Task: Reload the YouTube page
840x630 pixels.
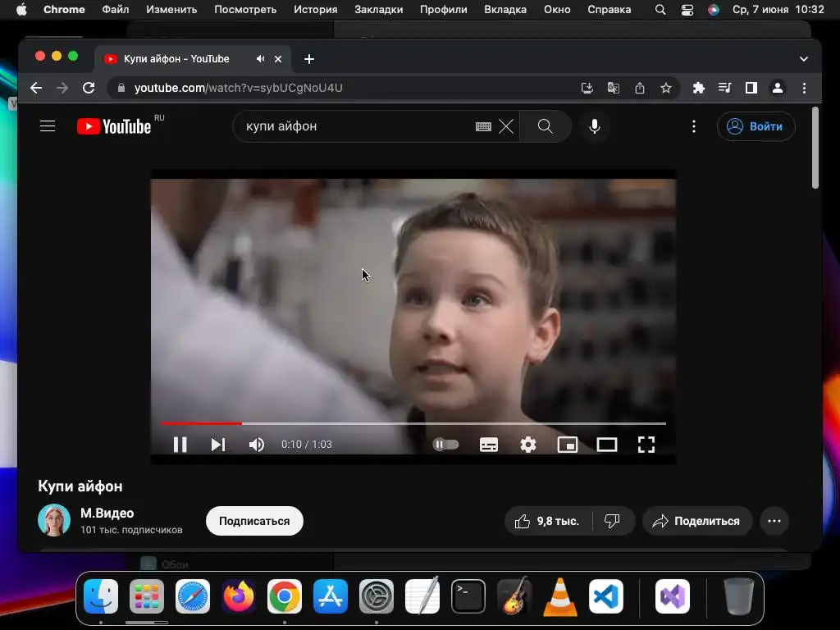Action: (89, 88)
